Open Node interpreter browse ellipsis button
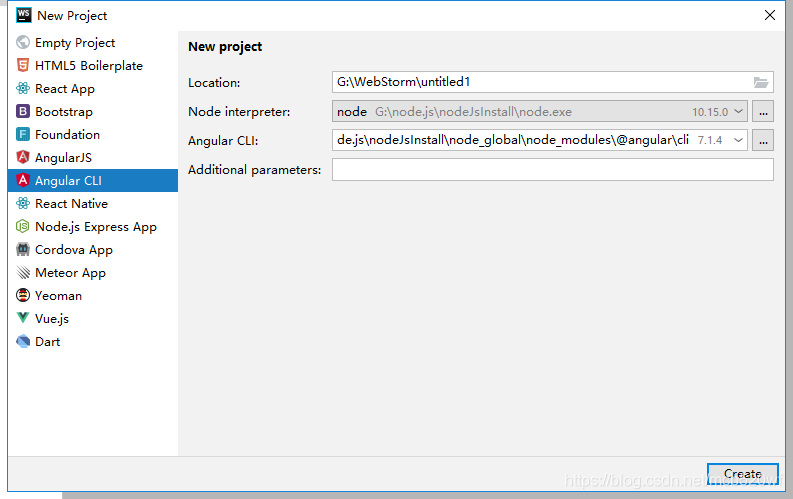 [763, 111]
